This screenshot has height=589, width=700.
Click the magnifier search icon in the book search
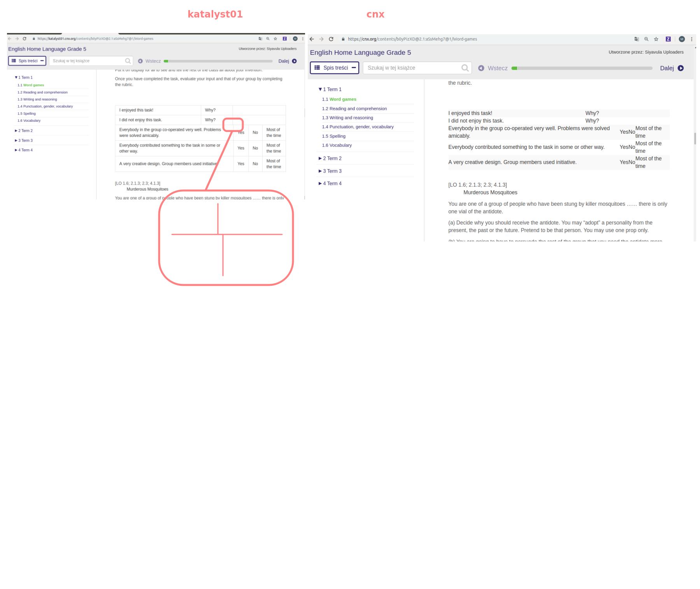point(465,68)
